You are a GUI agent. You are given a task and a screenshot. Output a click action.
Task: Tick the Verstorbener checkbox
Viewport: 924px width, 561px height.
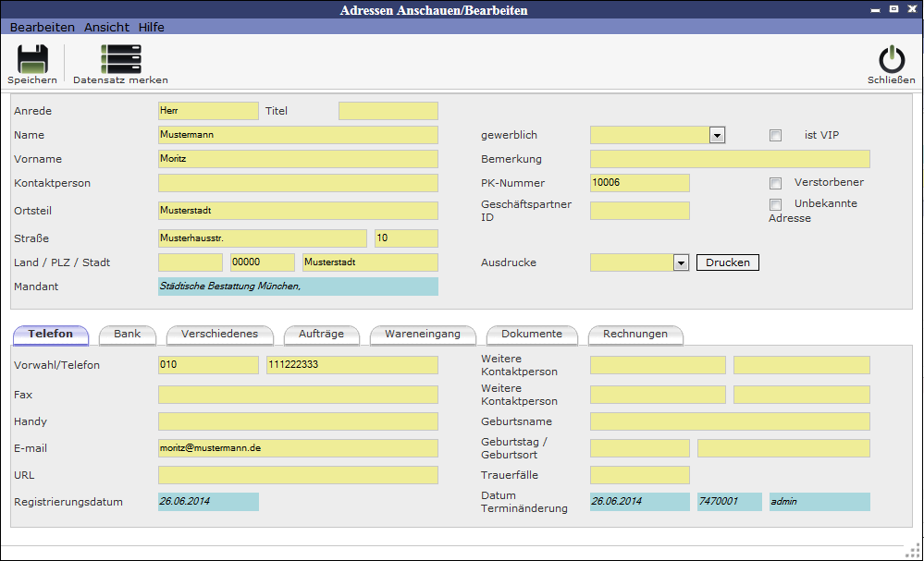[776, 183]
